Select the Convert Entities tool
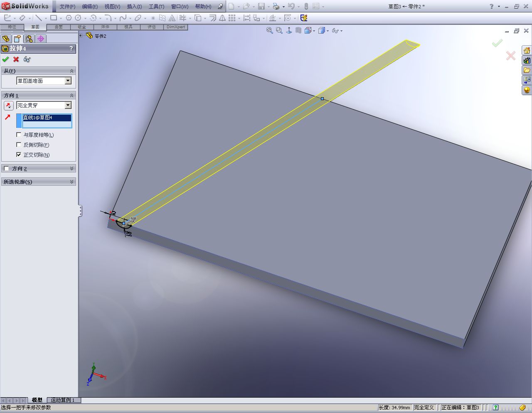532x413 pixels. pos(198,18)
